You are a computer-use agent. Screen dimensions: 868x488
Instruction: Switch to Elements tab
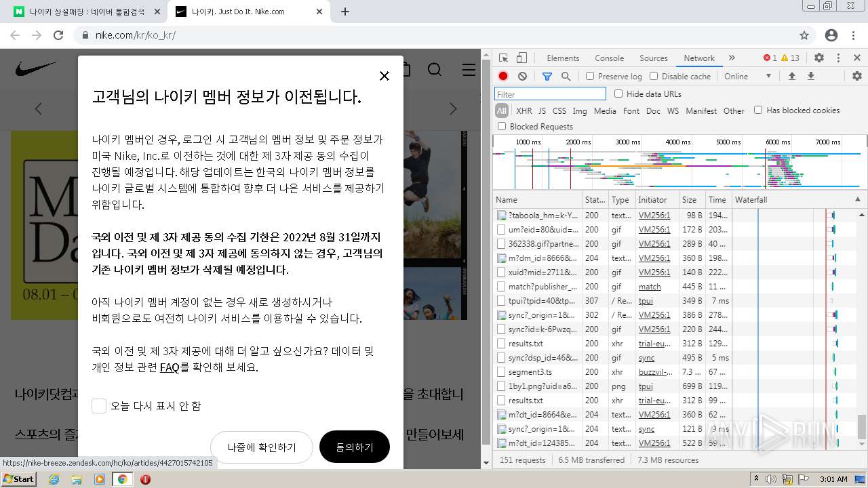click(x=563, y=58)
